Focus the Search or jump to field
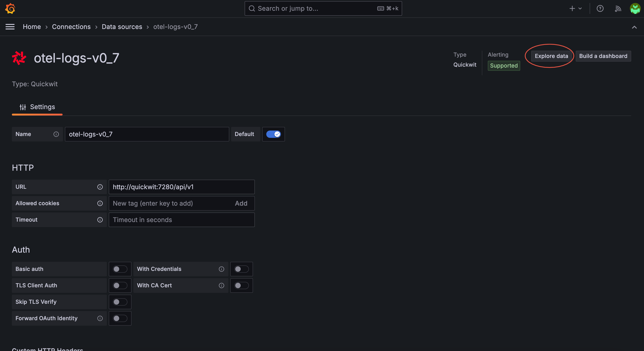The width and height of the screenshot is (644, 351). click(323, 8)
